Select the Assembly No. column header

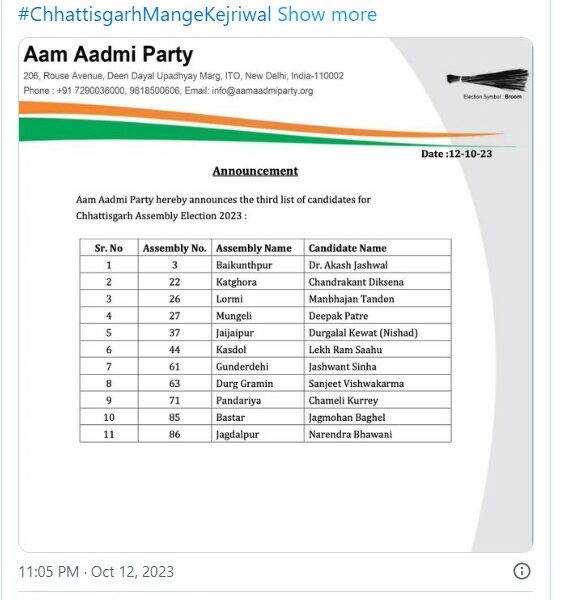click(x=175, y=248)
